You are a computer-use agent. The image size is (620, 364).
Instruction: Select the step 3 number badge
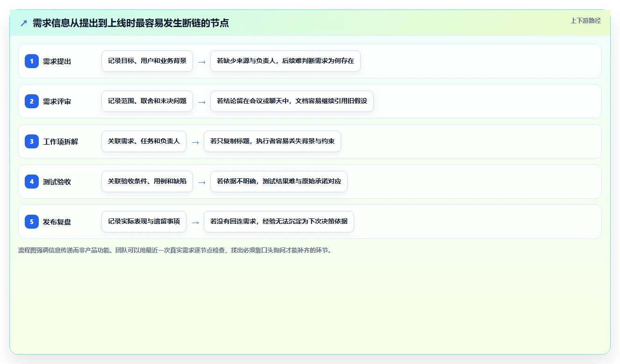click(x=32, y=141)
